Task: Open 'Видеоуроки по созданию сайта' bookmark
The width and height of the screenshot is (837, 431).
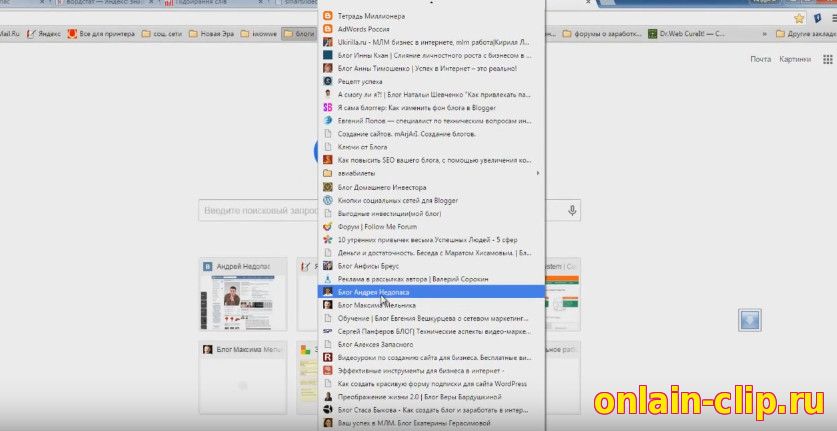Action: point(431,357)
